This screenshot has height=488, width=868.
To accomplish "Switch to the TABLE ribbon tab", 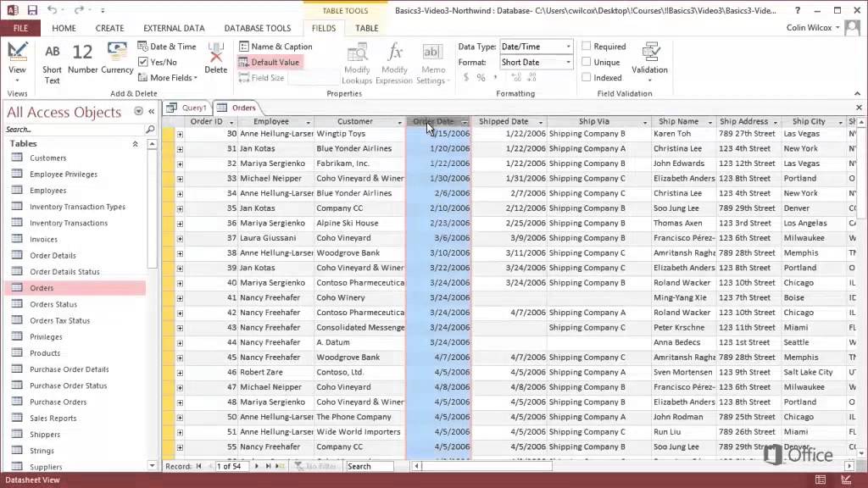I will point(366,28).
